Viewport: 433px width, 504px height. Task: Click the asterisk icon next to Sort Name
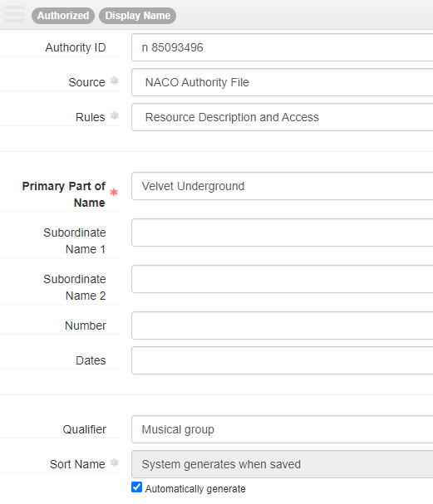click(114, 462)
